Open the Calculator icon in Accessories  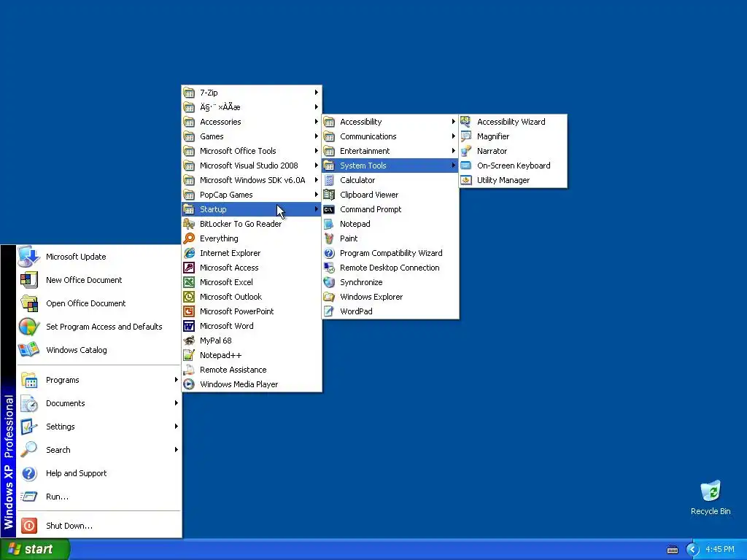click(x=329, y=180)
